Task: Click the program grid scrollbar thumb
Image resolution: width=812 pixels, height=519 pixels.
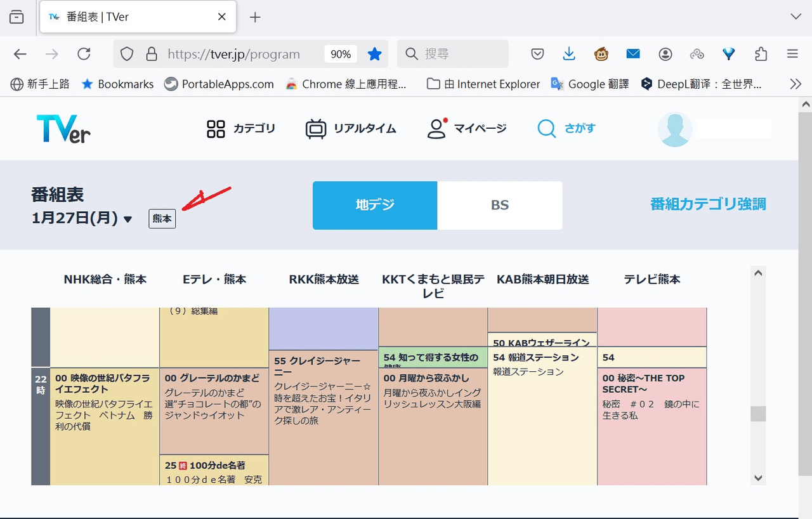Action: 758,414
